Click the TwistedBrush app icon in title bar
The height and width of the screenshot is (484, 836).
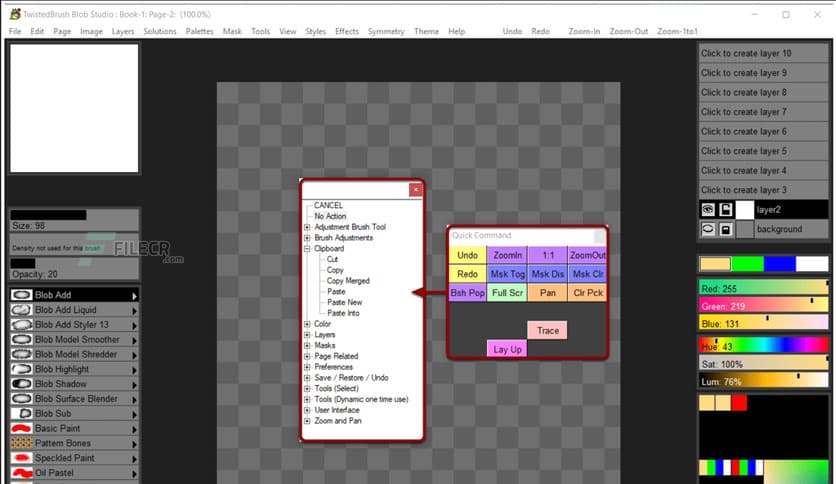15,14
